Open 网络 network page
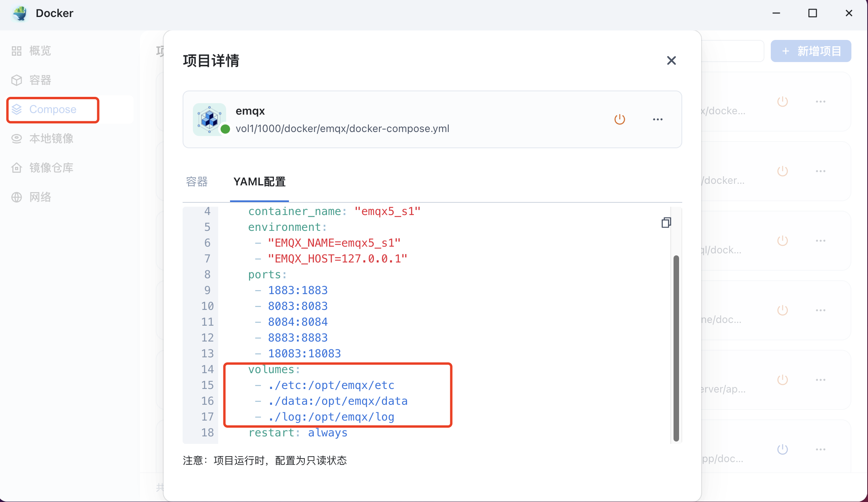The image size is (868, 502). pyautogui.click(x=40, y=197)
